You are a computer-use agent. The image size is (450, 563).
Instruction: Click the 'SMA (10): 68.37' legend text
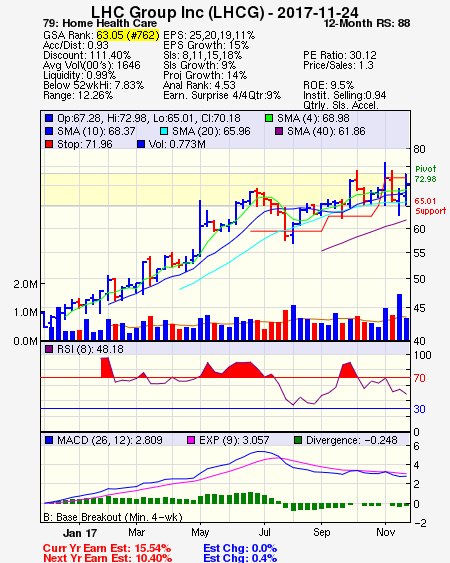coord(96,131)
